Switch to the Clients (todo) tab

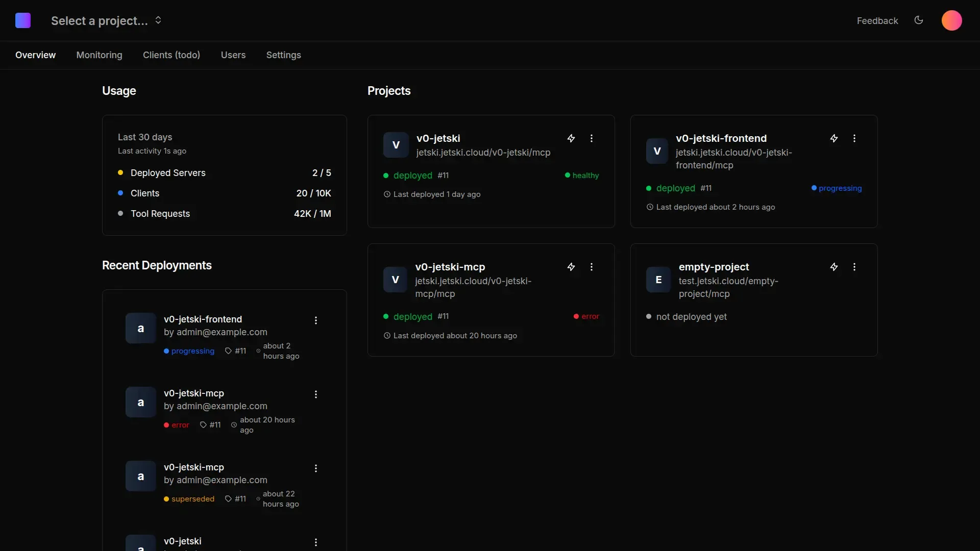pyautogui.click(x=171, y=55)
